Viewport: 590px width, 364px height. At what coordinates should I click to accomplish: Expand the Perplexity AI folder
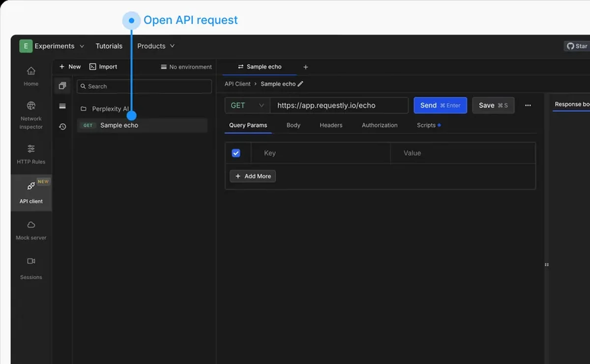pyautogui.click(x=105, y=109)
